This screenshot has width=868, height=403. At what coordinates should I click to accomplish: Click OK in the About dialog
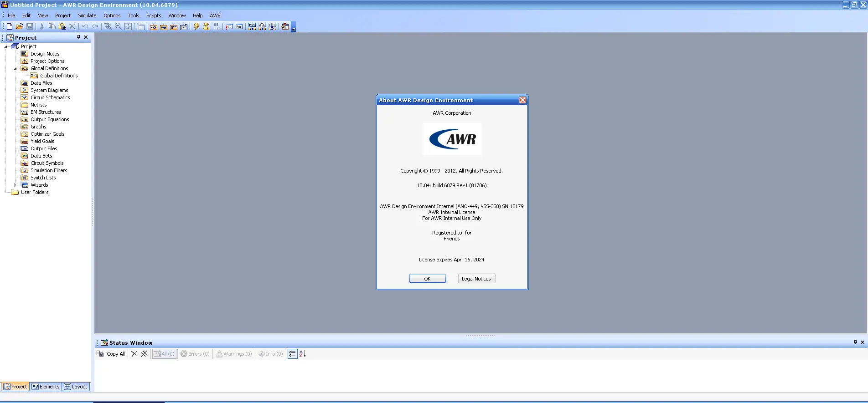[427, 279]
